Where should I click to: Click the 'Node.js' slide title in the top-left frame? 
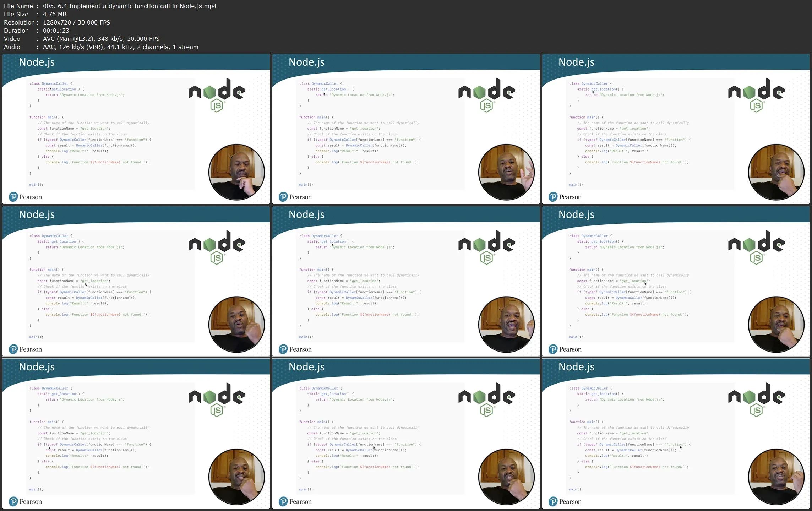(37, 62)
